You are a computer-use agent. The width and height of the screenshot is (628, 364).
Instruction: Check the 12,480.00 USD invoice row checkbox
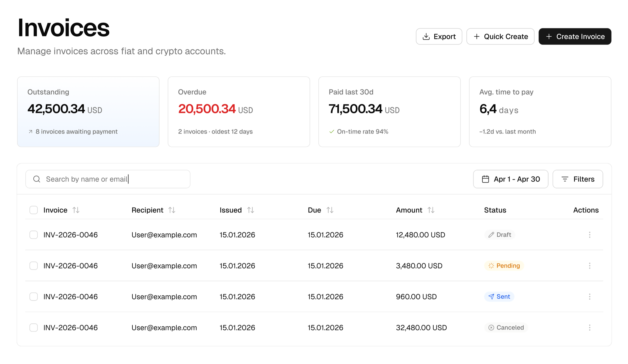(33, 235)
